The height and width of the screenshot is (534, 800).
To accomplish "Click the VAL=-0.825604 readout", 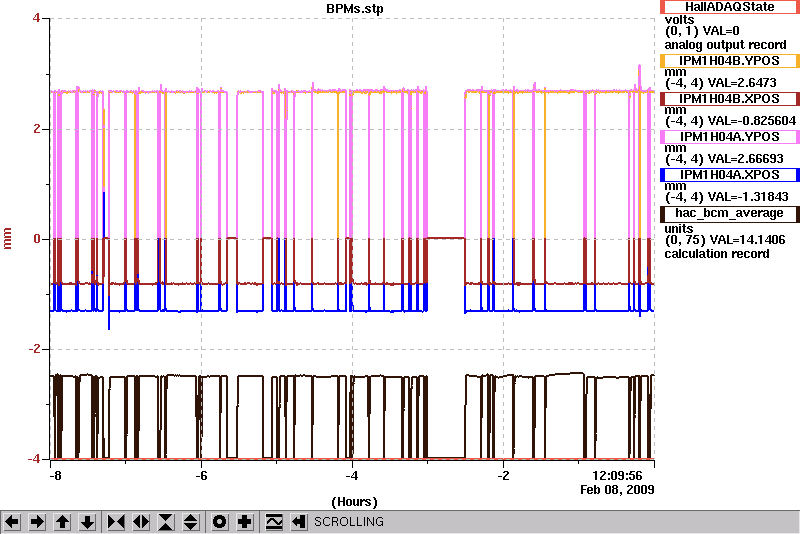I will (752, 121).
